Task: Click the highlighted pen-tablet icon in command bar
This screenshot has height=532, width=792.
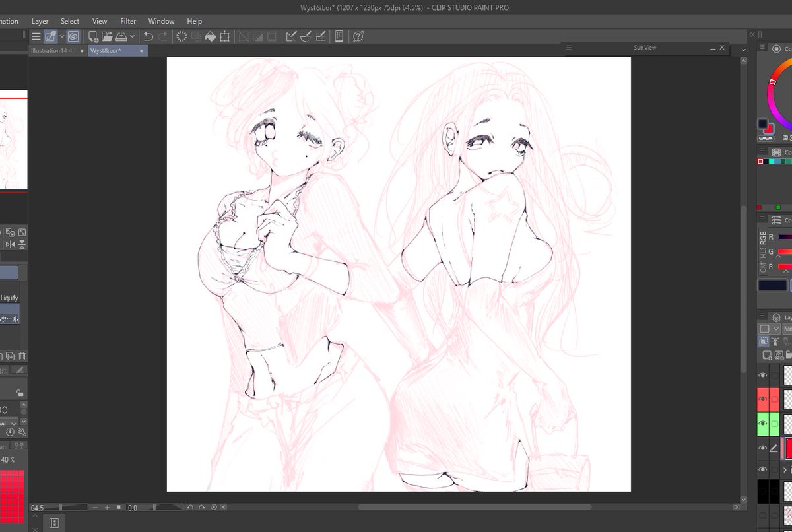Action: [50, 36]
